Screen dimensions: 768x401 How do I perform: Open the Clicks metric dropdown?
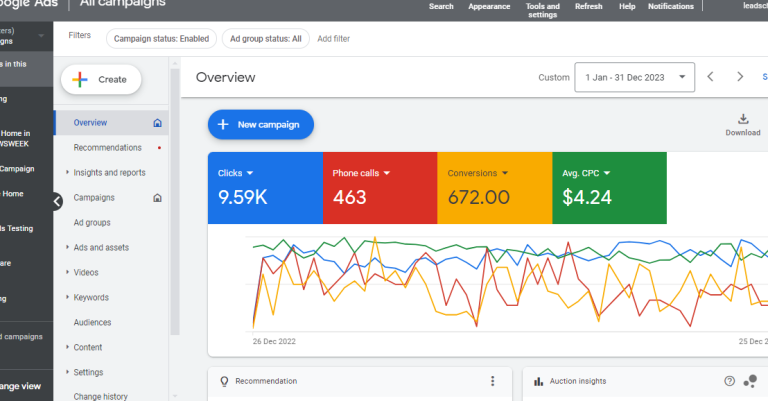pos(249,173)
